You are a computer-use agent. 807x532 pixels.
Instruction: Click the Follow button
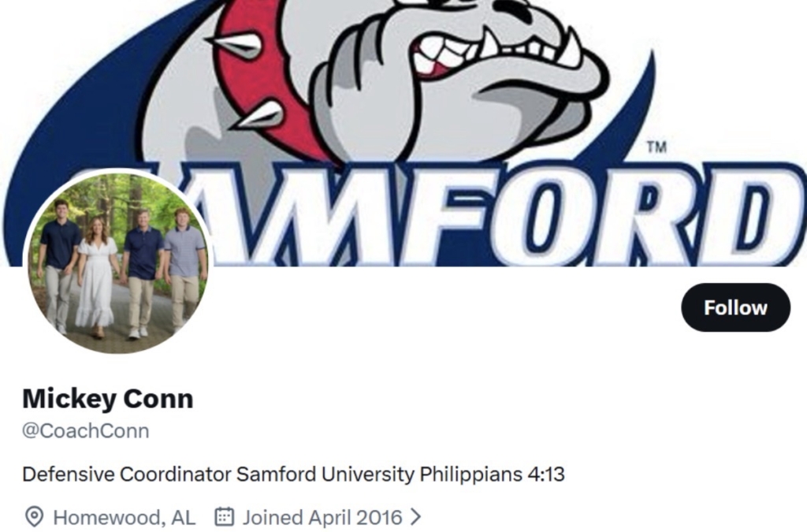click(735, 307)
